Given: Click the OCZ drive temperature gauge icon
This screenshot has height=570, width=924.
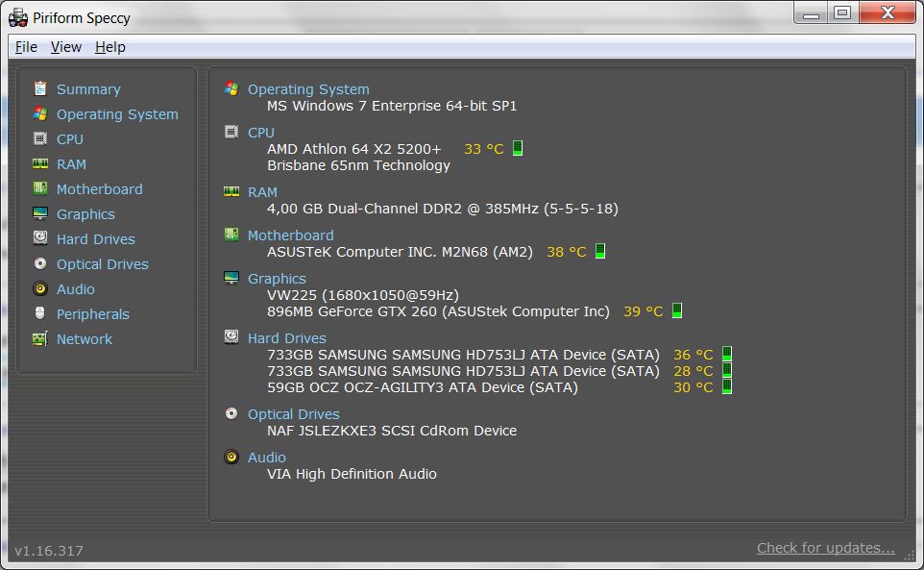Looking at the screenshot, I should coord(727,386).
